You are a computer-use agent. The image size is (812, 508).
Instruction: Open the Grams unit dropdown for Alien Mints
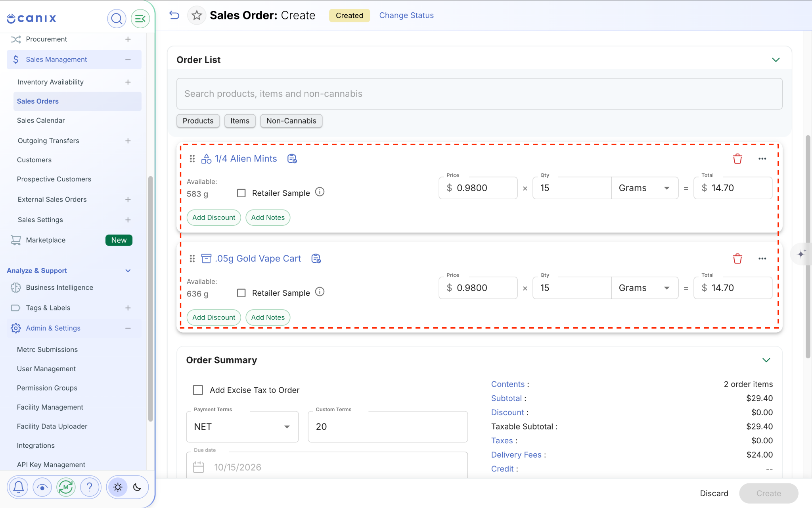(645, 188)
